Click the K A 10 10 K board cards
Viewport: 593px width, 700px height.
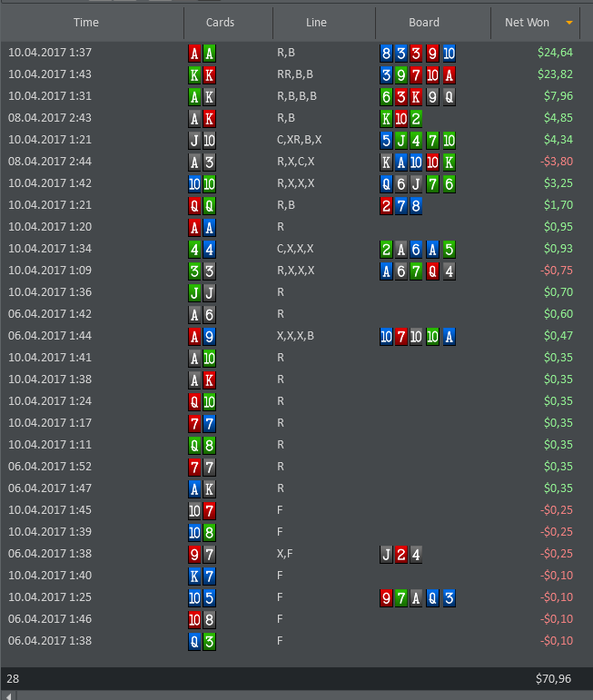418,162
